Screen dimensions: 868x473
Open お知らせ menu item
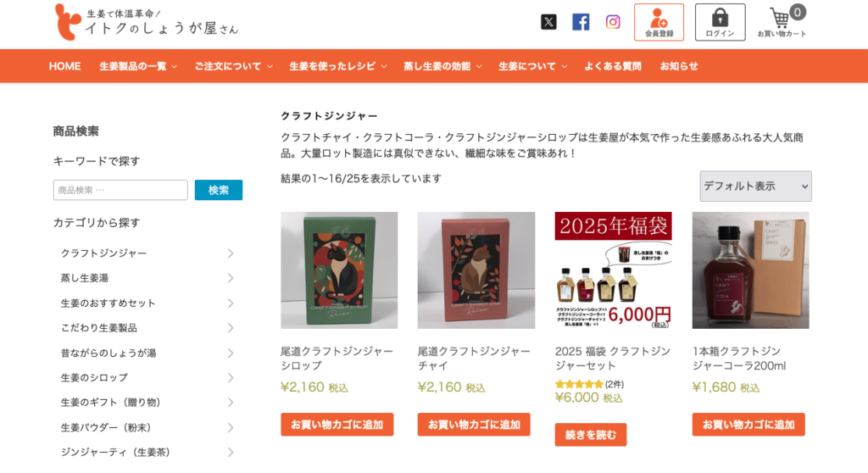679,66
